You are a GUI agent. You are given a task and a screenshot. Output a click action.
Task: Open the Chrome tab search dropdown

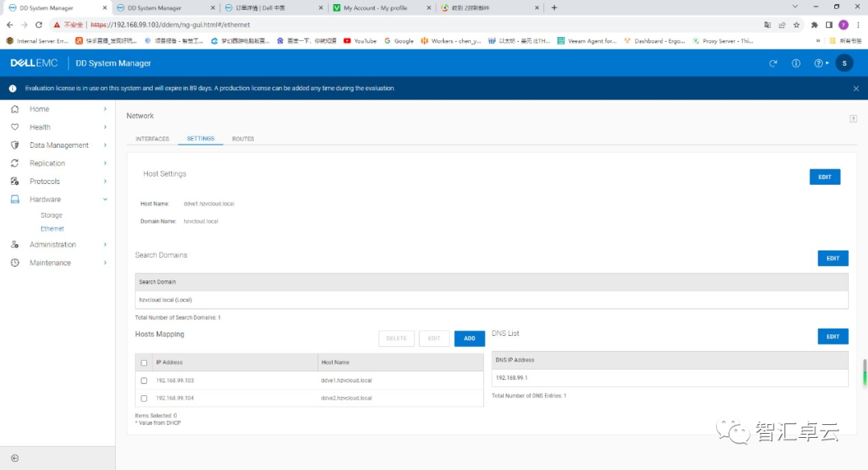(795, 6)
